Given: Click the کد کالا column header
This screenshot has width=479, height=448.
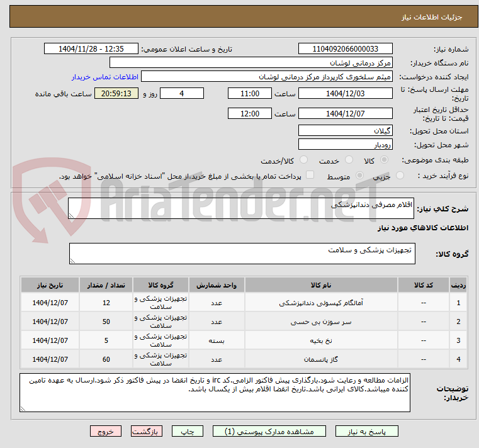Looking at the screenshot, I should tap(423, 285).
